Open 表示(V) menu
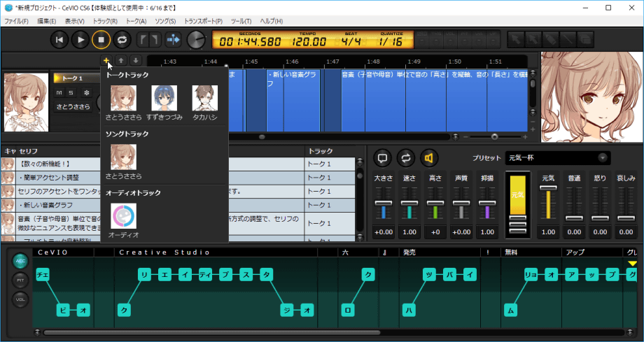The image size is (644, 342). click(74, 21)
